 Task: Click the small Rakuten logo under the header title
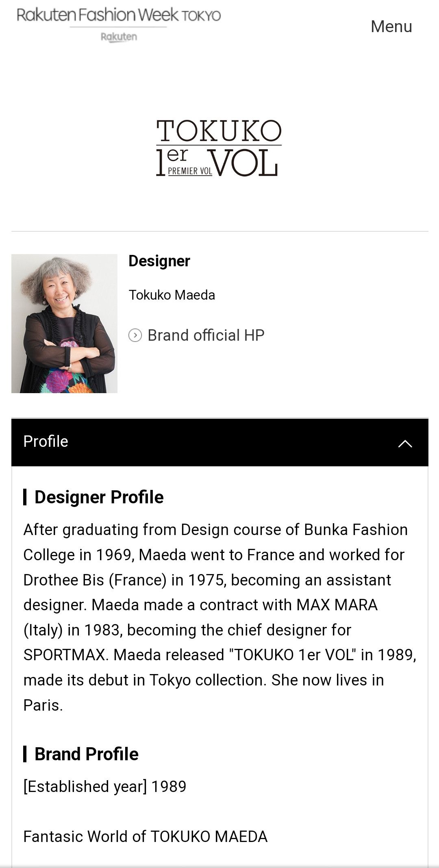(x=119, y=37)
